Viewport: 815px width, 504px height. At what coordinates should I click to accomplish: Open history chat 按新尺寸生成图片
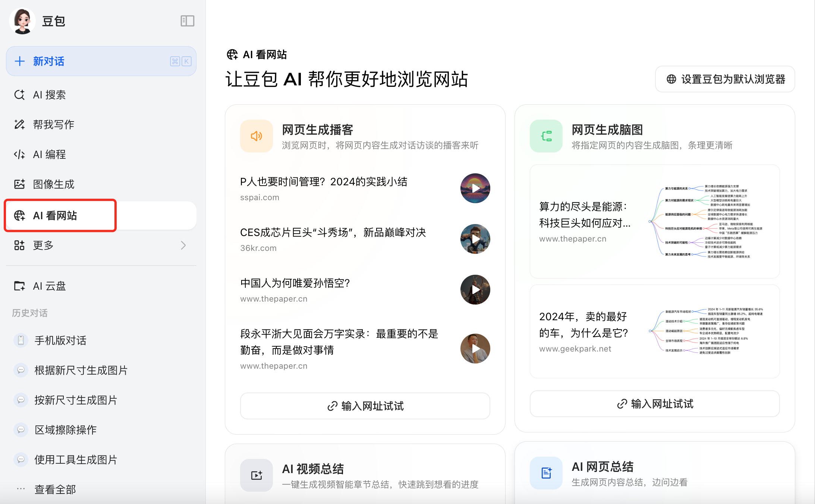pos(101,400)
